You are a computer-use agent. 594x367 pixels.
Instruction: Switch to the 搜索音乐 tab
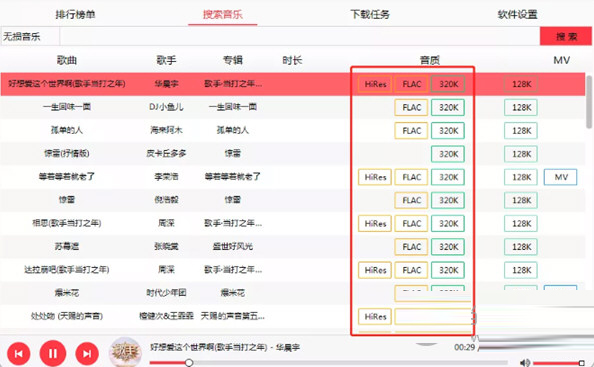pos(222,15)
